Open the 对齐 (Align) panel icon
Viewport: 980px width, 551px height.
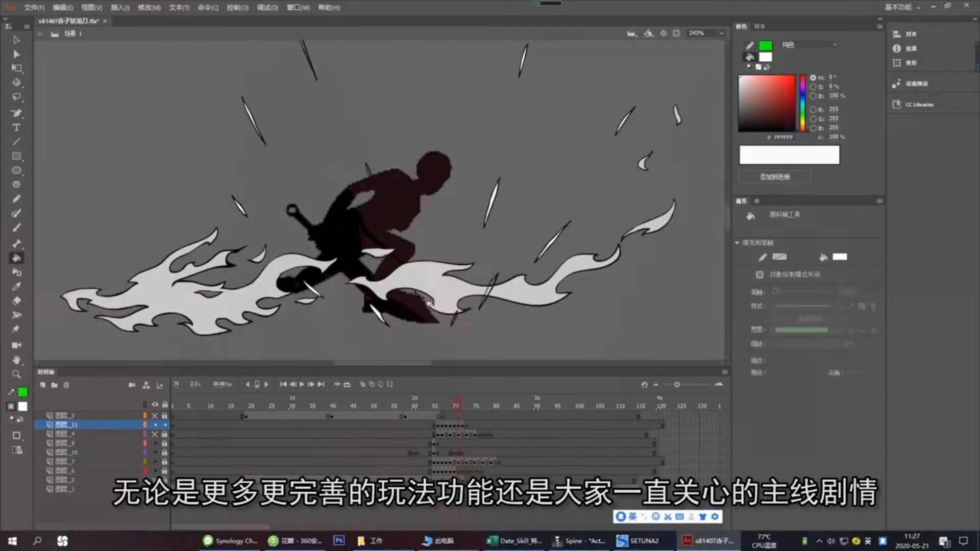[897, 34]
